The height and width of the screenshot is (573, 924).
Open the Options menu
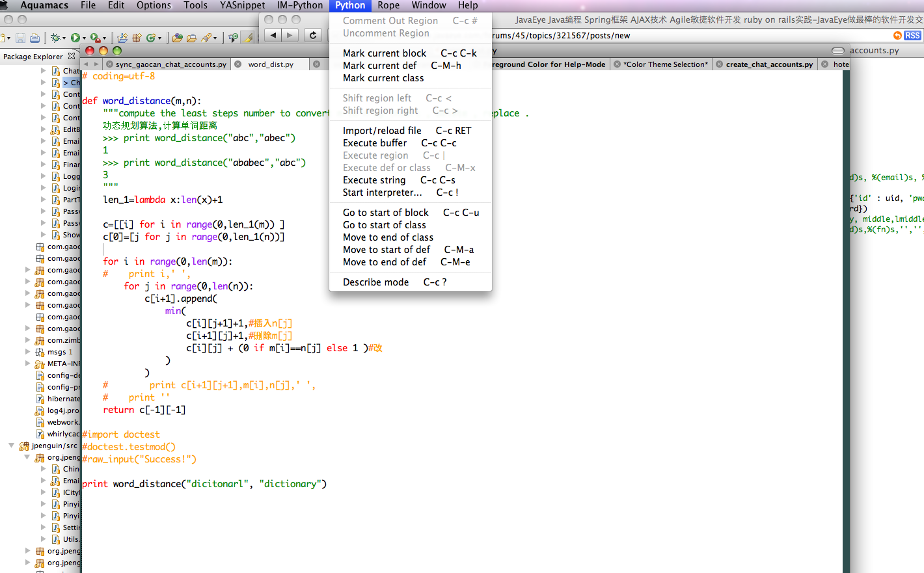[x=154, y=5]
